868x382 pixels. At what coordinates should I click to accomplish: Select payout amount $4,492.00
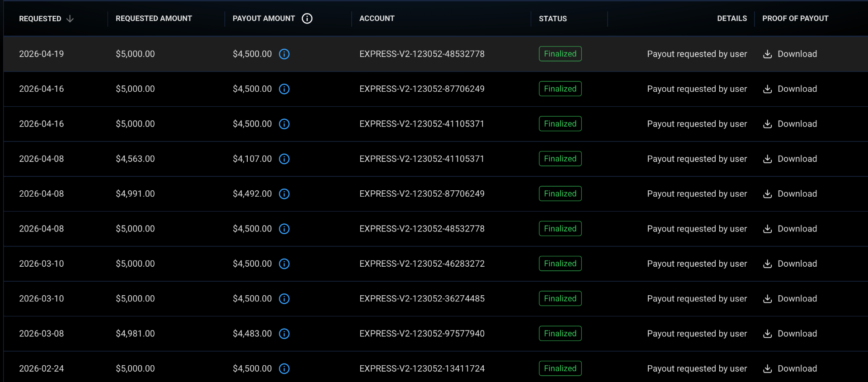252,194
